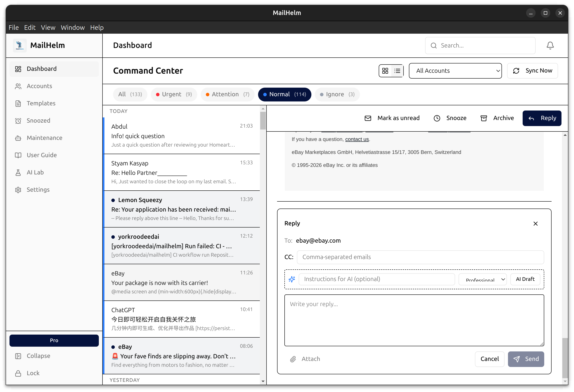
Task: Snooze the current email
Action: (x=450, y=118)
